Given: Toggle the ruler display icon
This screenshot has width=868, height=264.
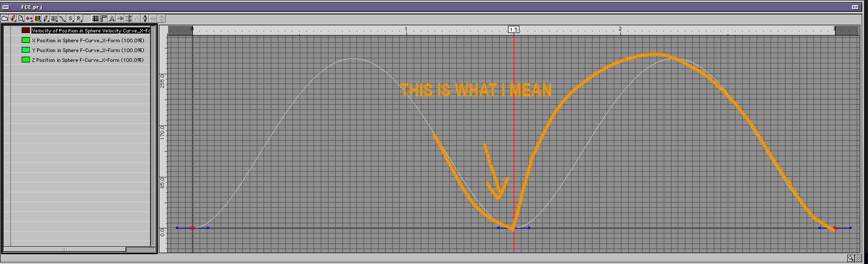Looking at the screenshot, I should (x=104, y=19).
